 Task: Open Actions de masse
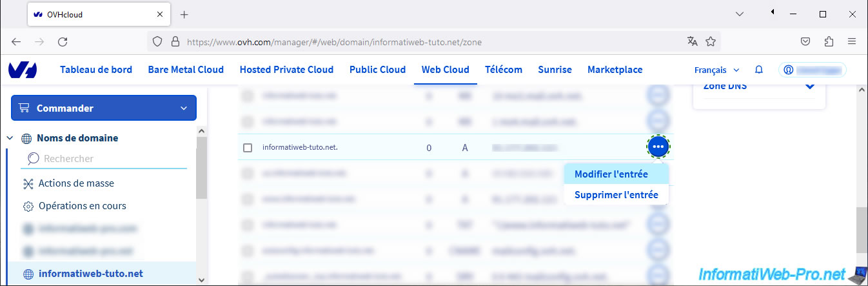pyautogui.click(x=76, y=183)
